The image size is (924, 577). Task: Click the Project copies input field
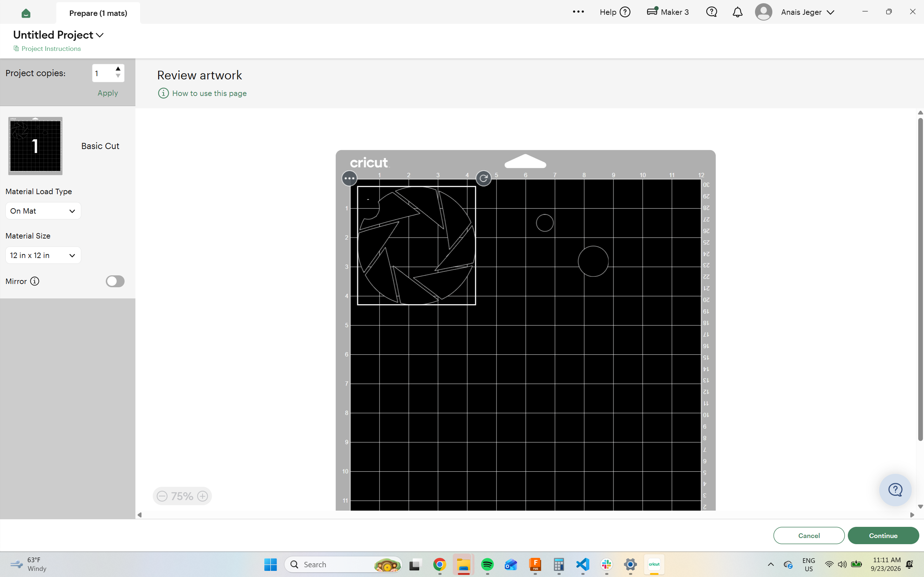(x=103, y=73)
